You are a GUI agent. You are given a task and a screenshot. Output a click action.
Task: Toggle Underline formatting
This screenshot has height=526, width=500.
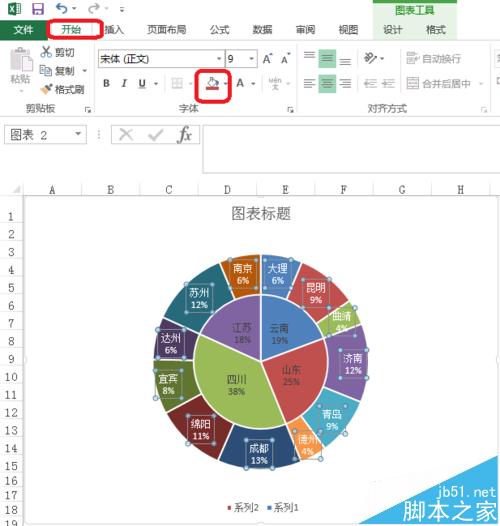(x=142, y=83)
